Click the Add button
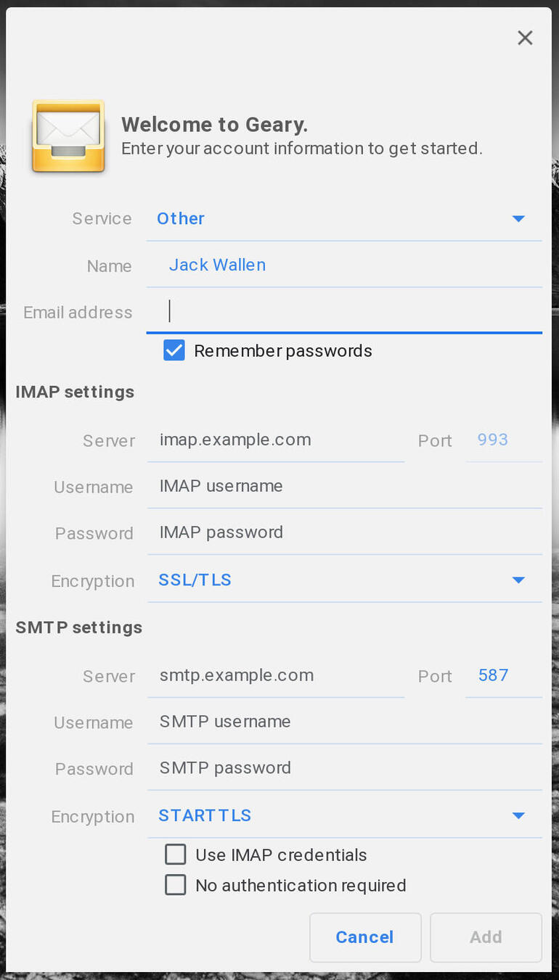 486,937
